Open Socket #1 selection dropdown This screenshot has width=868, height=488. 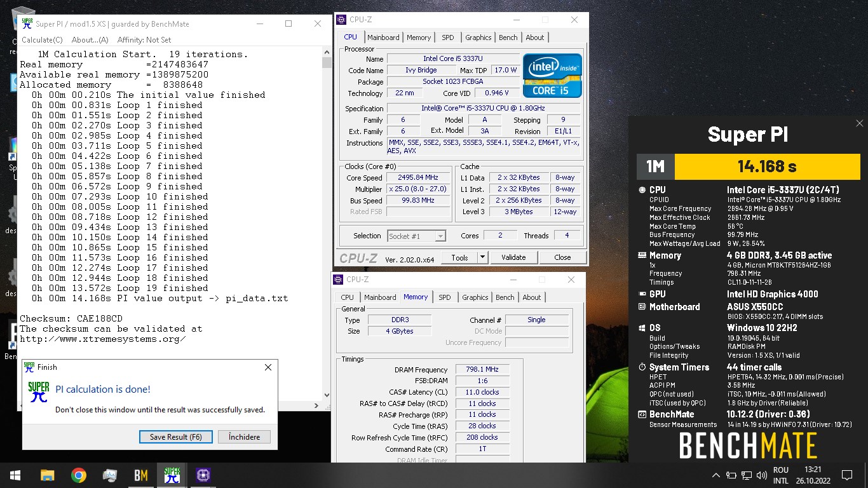[x=416, y=236]
